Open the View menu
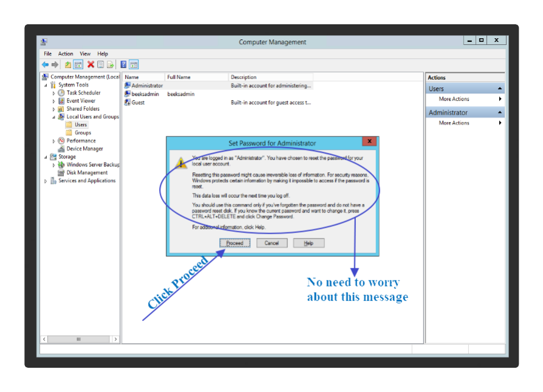The image size is (543, 392). click(85, 53)
